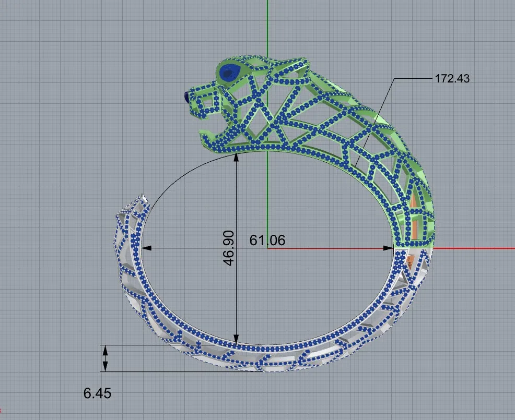Select the 46.90 vertical dimension text
Screen dimensions: 515x420
[229, 248]
